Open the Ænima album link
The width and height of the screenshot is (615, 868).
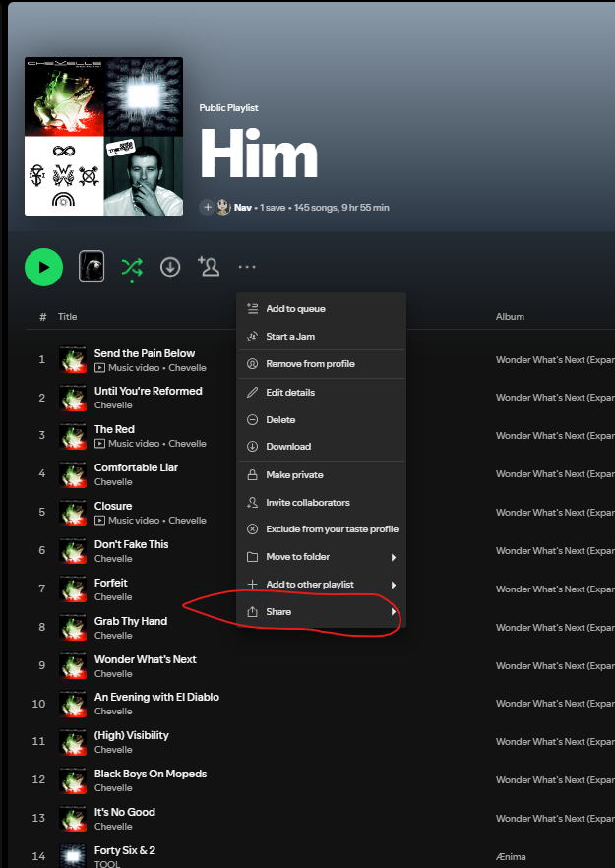pyautogui.click(x=511, y=857)
